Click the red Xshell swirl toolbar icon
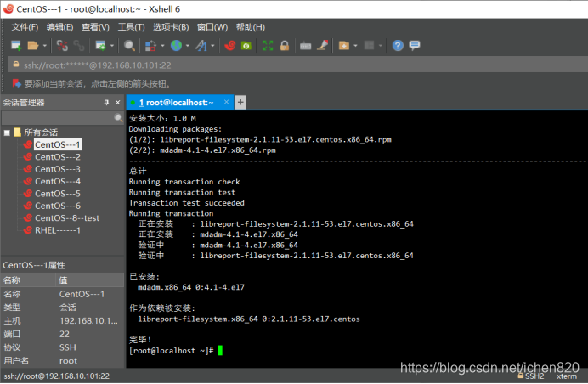This screenshot has width=588, height=384. click(x=230, y=46)
